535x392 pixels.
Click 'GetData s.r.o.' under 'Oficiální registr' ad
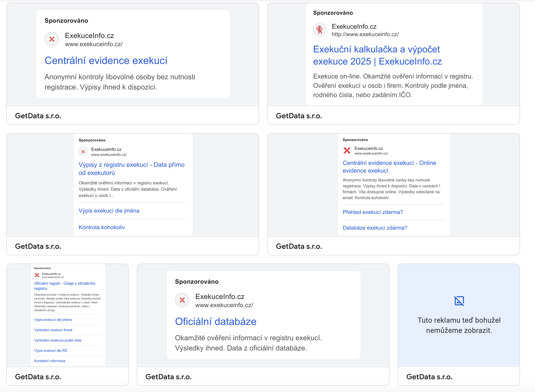pyautogui.click(x=38, y=377)
